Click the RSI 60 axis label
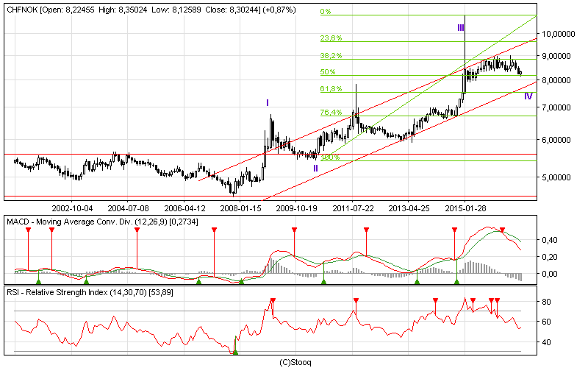The width and height of the screenshot is (588, 368). pos(546,322)
